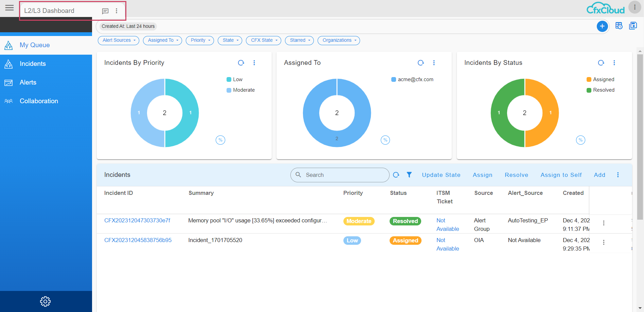Toggle percent view on Assigned To chart
The height and width of the screenshot is (312, 644).
point(385,140)
